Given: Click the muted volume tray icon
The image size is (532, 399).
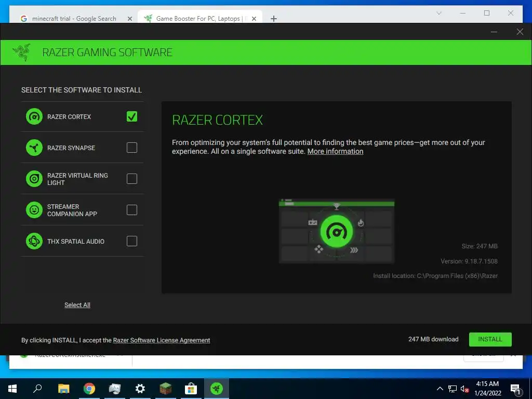Looking at the screenshot, I should click(464, 389).
